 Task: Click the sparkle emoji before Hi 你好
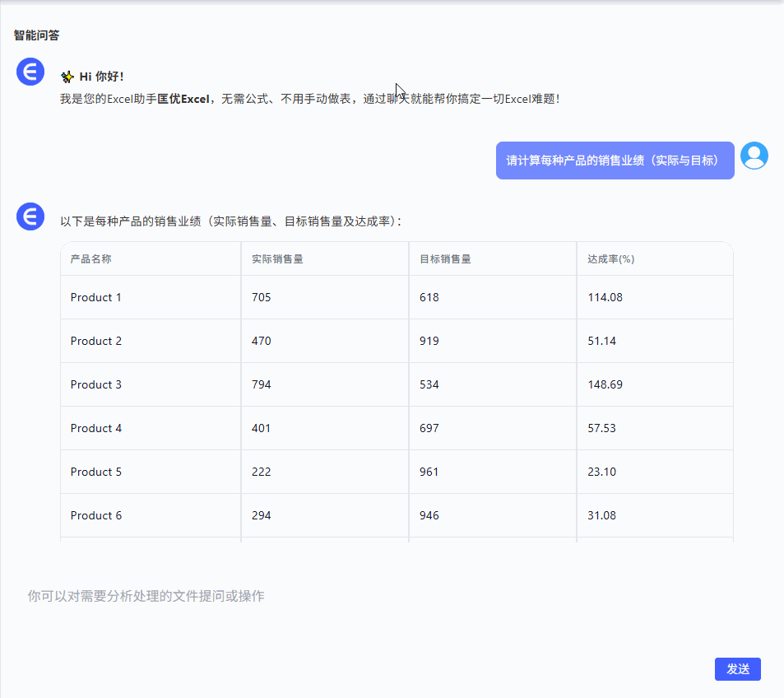click(67, 77)
